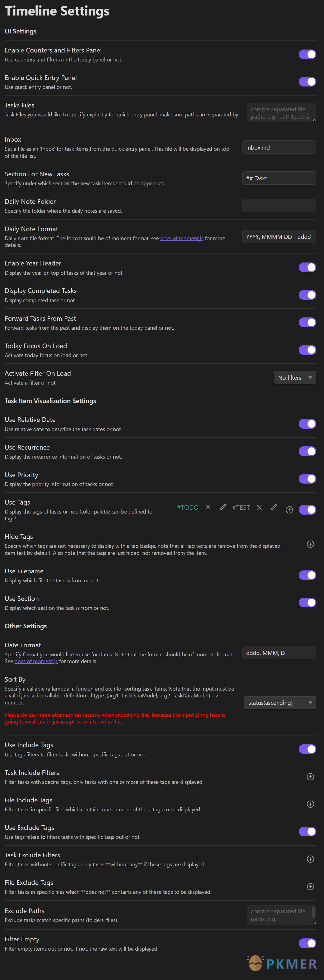This screenshot has width=324, height=980.
Task: Toggle Forward Tasks From Past off
Action: click(307, 322)
